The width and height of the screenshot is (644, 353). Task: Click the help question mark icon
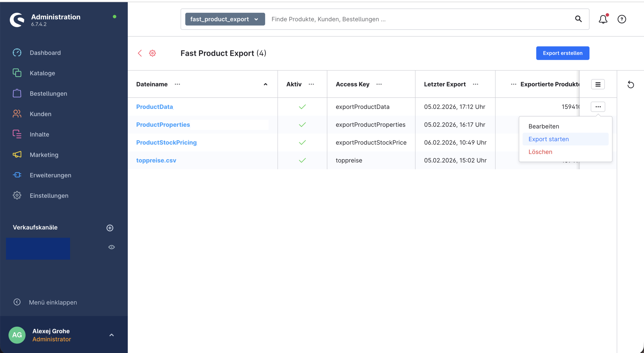[622, 19]
